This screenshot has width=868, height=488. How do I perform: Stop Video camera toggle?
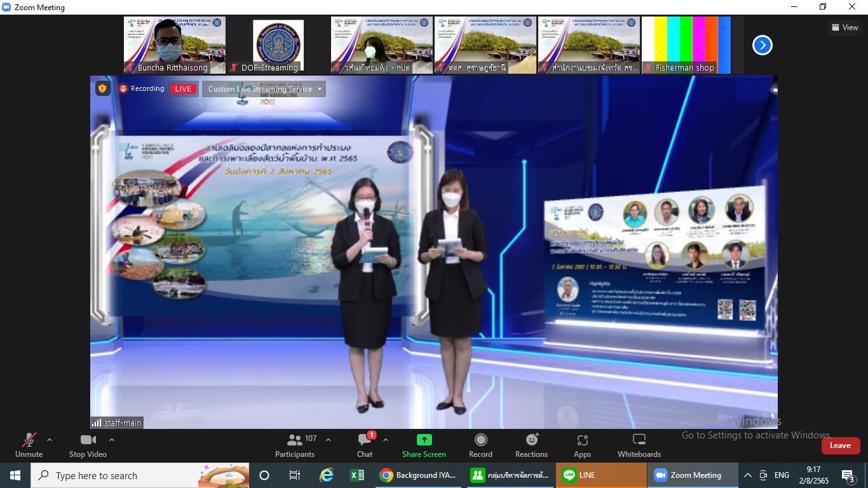(88, 445)
